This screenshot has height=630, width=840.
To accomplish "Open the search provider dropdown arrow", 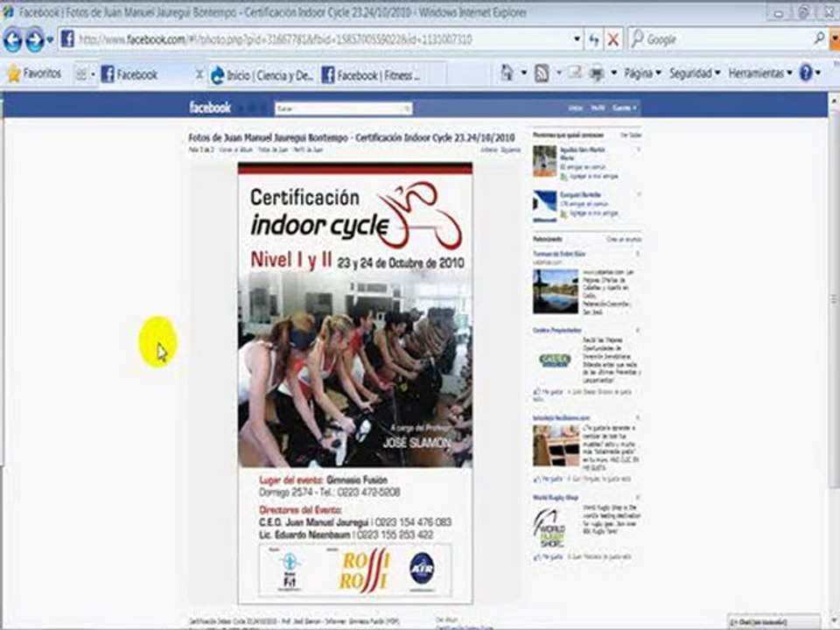I will (x=835, y=39).
